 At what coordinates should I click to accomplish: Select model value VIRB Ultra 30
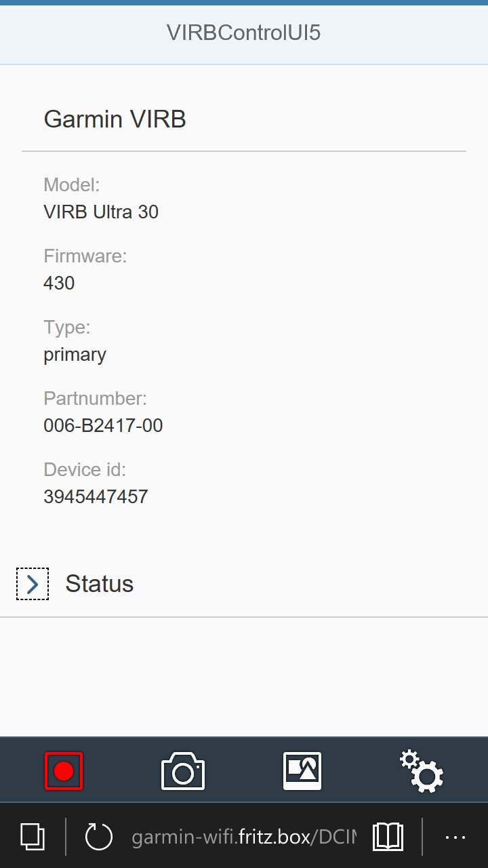pos(101,212)
